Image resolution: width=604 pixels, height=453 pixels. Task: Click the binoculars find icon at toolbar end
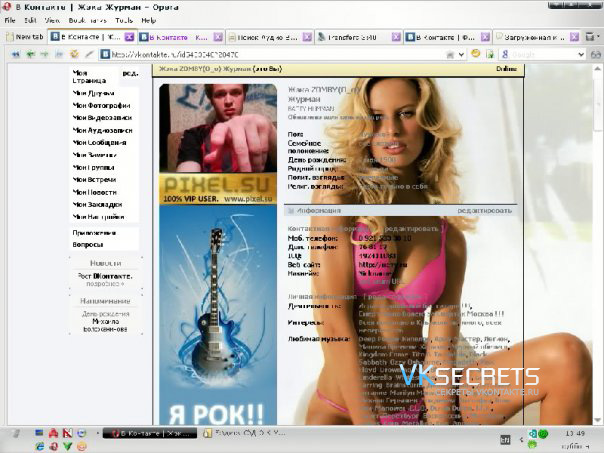pyautogui.click(x=596, y=54)
